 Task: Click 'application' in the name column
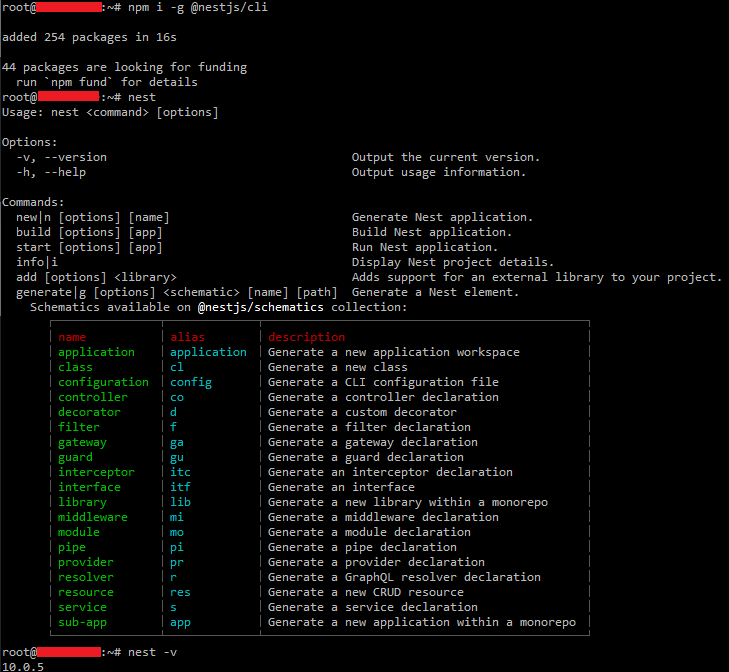(x=96, y=352)
